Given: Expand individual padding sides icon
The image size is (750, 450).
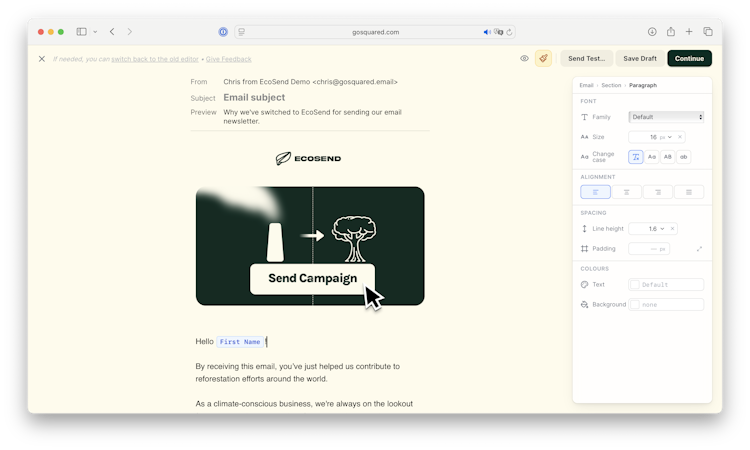Looking at the screenshot, I should (699, 249).
